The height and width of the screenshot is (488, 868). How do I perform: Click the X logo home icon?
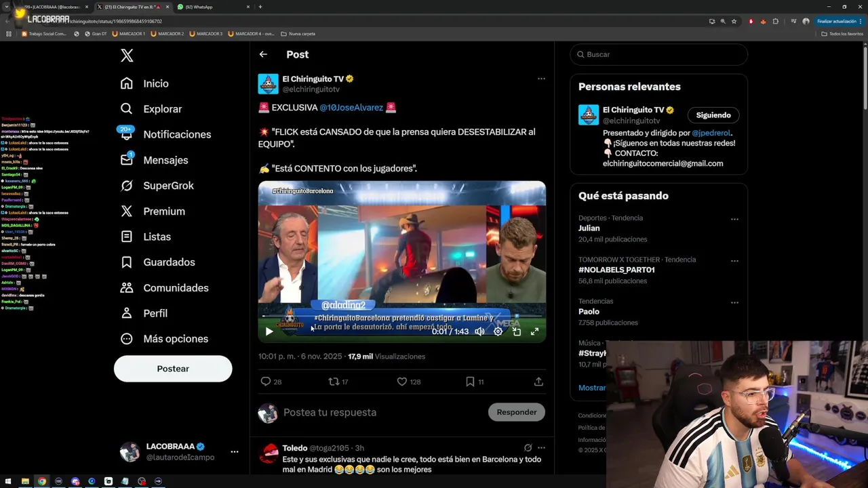point(127,56)
